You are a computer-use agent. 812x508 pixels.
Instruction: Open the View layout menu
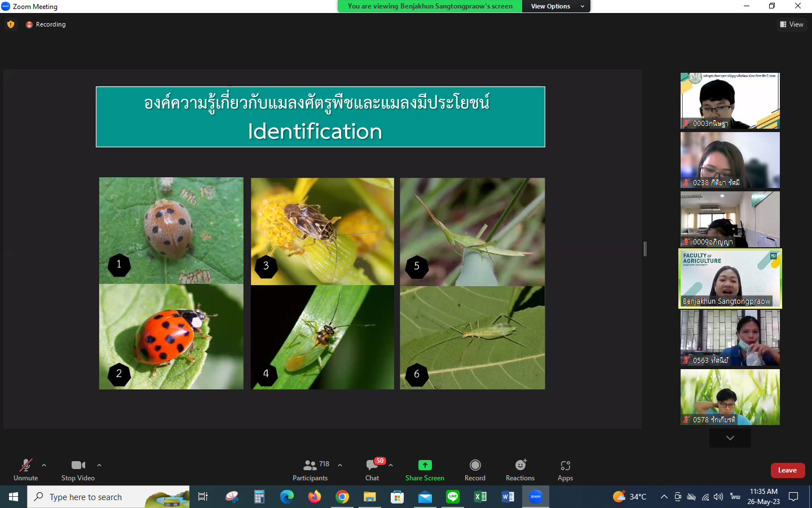coord(792,24)
